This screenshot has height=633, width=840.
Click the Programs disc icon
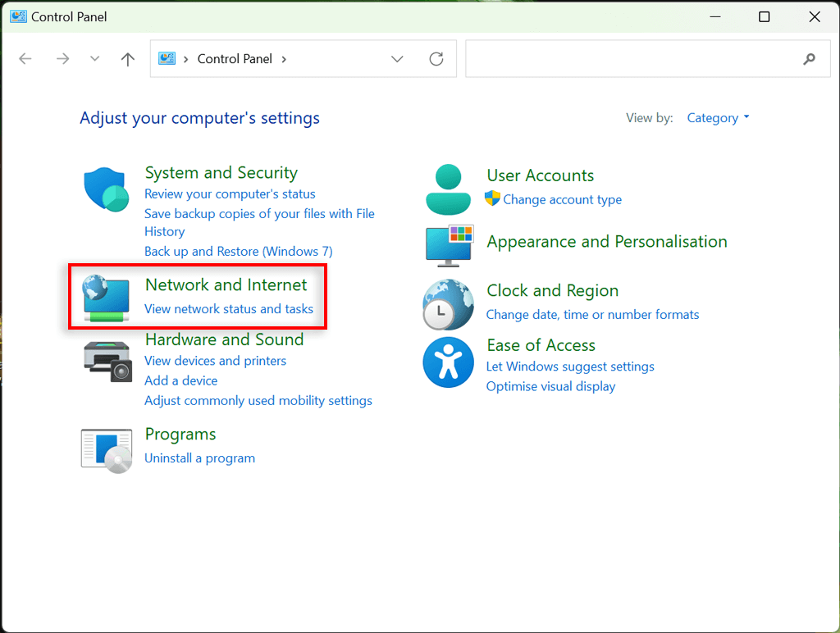[x=107, y=449]
